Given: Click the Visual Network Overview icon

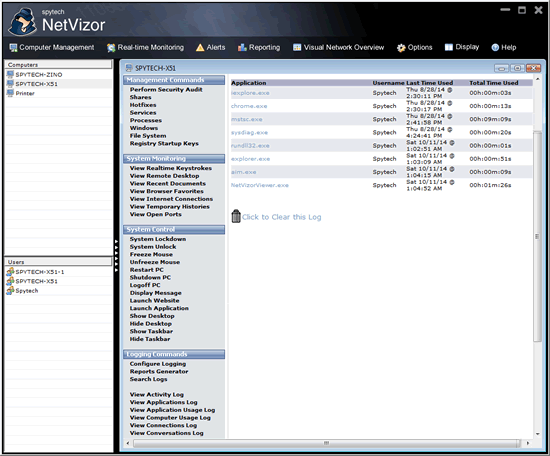Looking at the screenshot, I should (x=297, y=47).
